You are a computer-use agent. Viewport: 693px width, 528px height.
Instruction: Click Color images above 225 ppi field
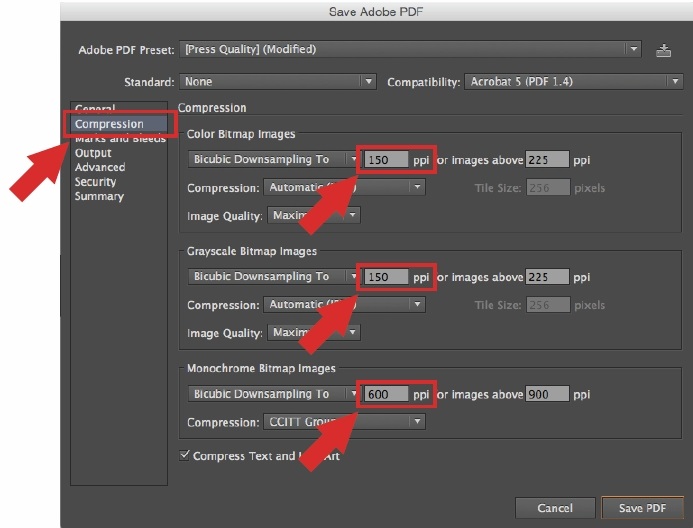click(x=547, y=160)
